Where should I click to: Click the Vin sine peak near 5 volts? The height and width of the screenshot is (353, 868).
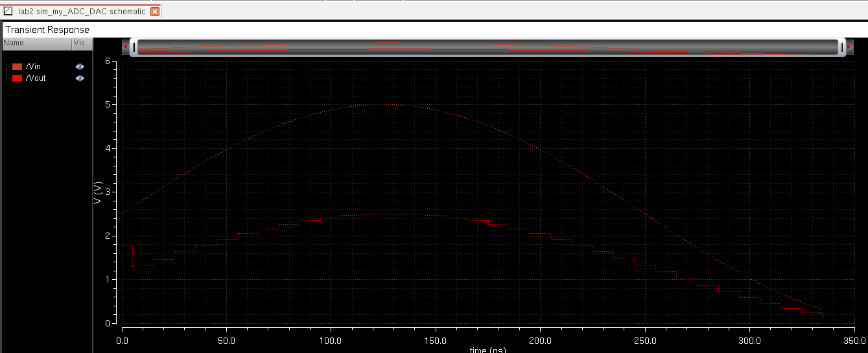point(382,104)
